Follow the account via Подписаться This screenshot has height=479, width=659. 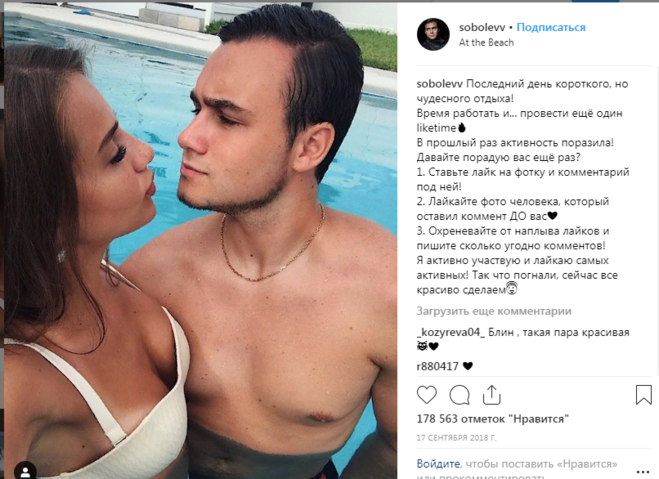tap(551, 27)
